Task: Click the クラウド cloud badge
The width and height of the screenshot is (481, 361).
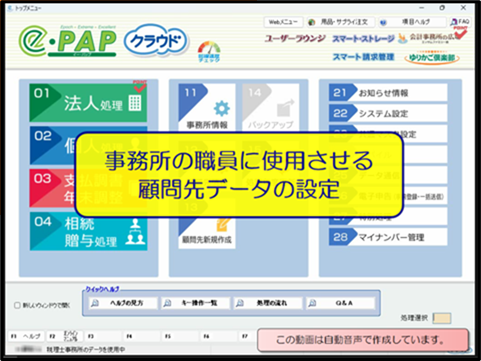Action: click(x=156, y=41)
